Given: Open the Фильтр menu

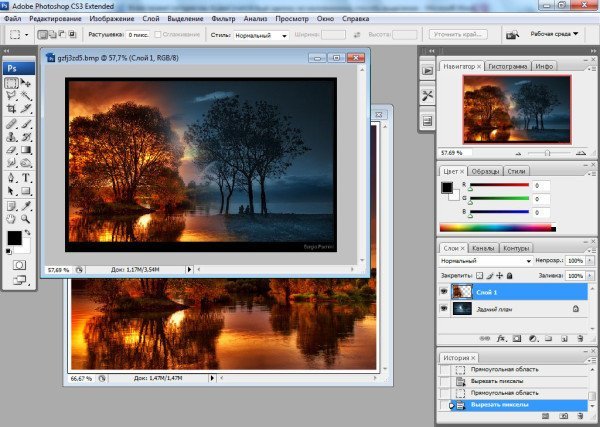Looking at the screenshot, I should pyautogui.click(x=223, y=18).
